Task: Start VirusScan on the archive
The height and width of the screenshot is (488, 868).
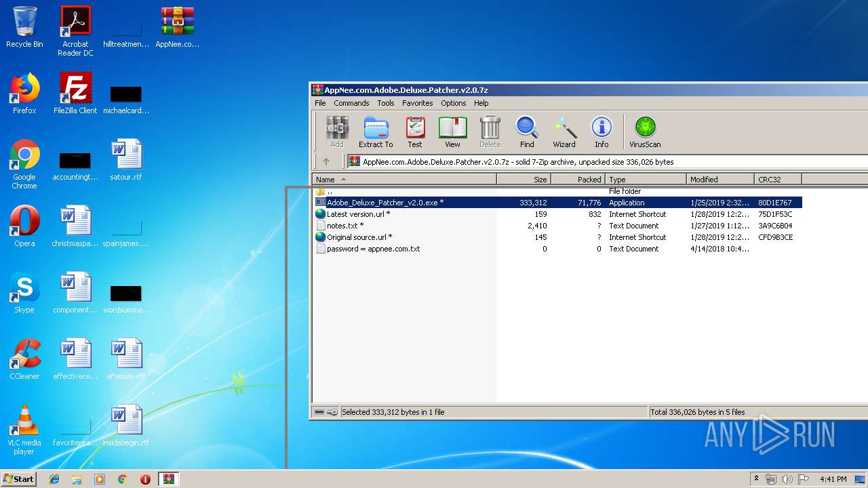Action: click(645, 132)
